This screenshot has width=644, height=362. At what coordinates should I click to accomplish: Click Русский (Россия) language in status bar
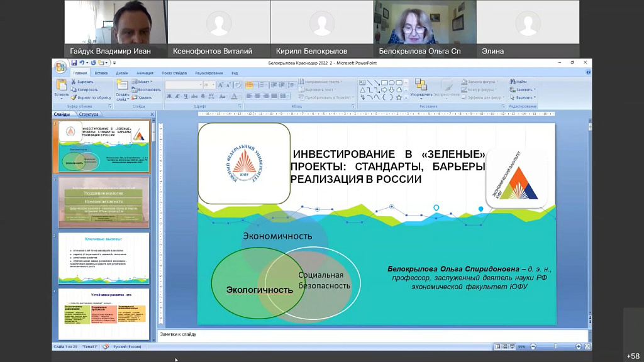(x=127, y=347)
